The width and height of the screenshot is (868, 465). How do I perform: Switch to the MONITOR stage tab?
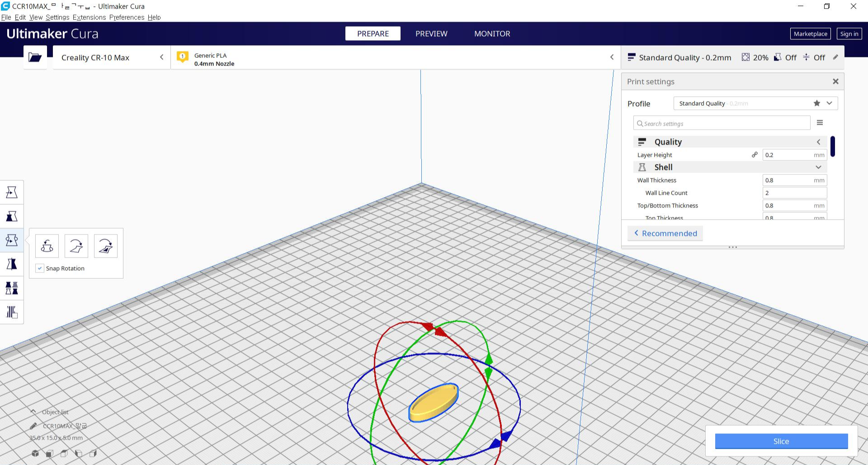pos(492,33)
